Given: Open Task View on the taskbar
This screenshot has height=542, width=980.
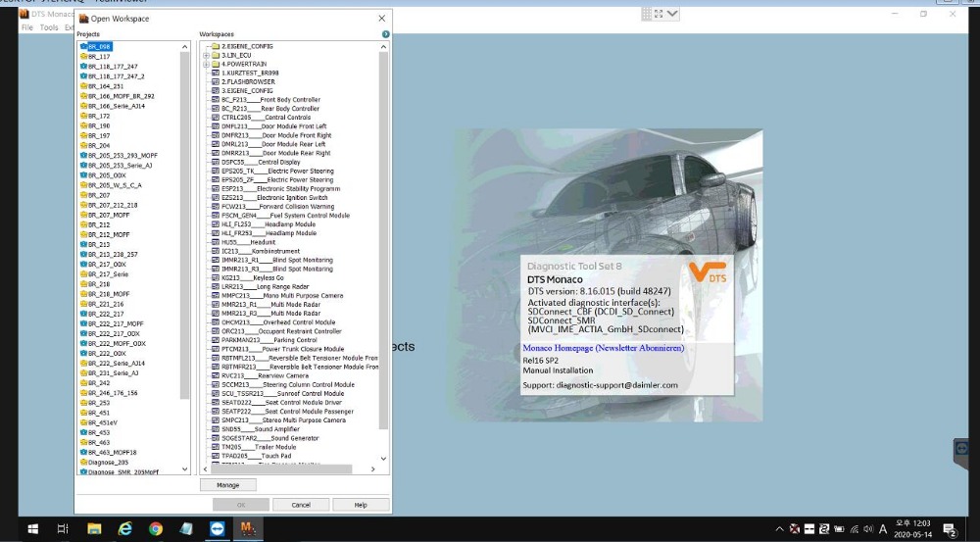Looking at the screenshot, I should coord(63,529).
